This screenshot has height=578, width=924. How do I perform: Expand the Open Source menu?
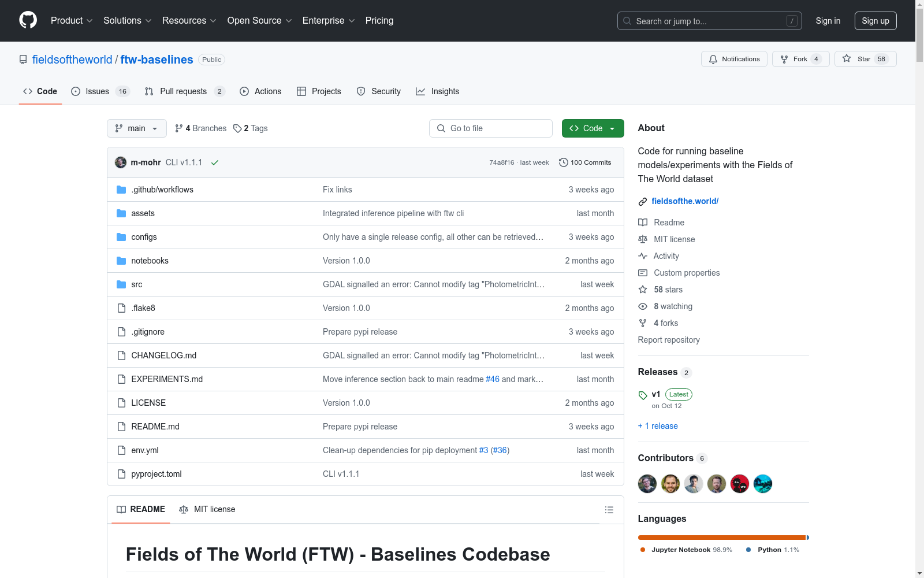(x=260, y=20)
